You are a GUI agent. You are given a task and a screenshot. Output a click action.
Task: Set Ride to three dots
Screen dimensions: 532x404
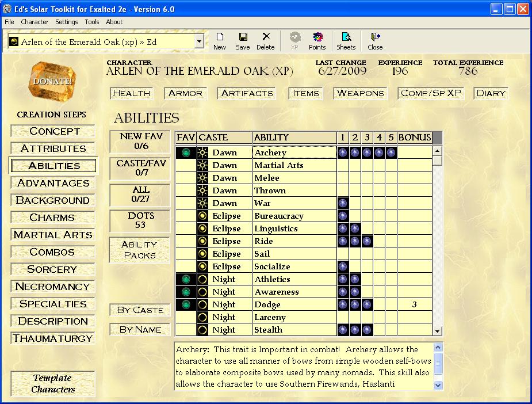click(367, 241)
